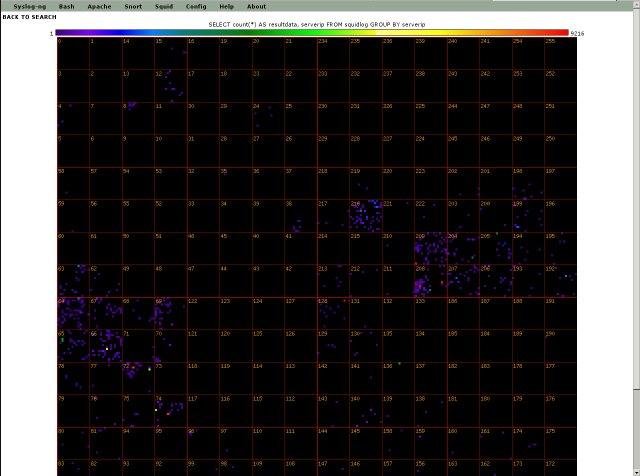Follow the BACK TO SEARCH link
Screen dimensions: 640x476
click(x=29, y=17)
